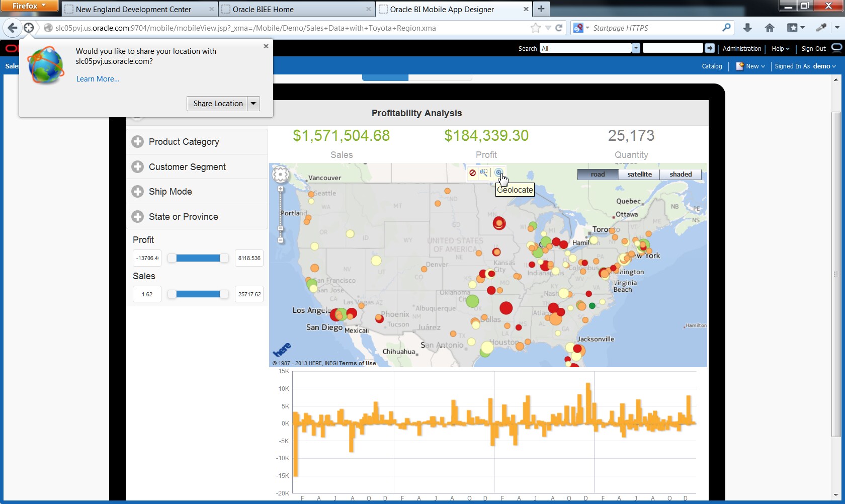This screenshot has height=504, width=845.
Task: Switch to New England Development Center tab
Action: pos(140,9)
